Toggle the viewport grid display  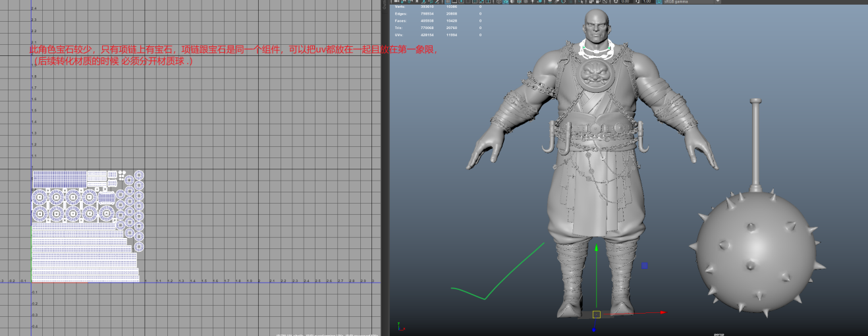tap(448, 2)
